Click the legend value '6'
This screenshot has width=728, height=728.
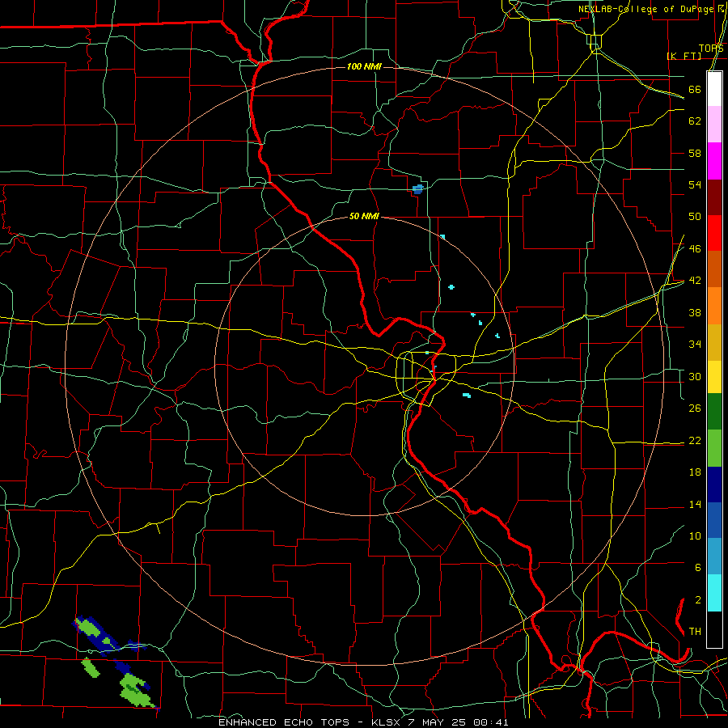[697, 568]
